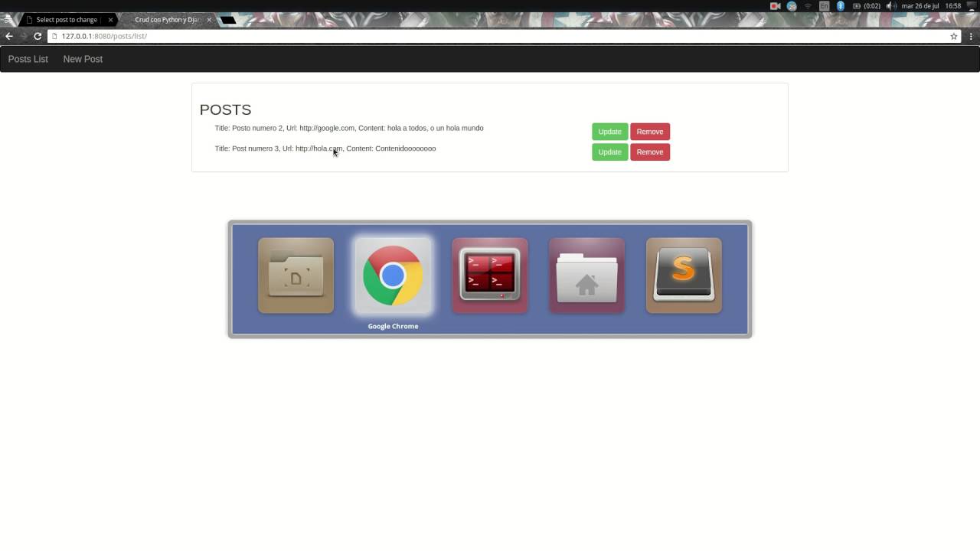Bookmark this page with the star icon
Viewport: 980px width, 551px height.
(x=954, y=36)
